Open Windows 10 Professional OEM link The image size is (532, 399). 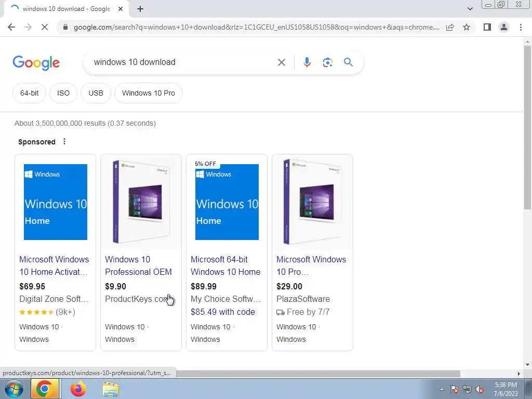[138, 265]
